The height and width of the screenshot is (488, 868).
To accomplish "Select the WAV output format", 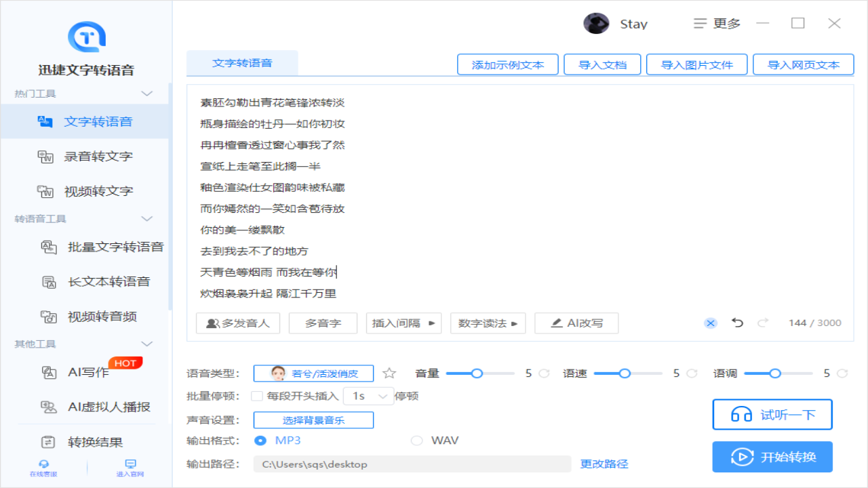I will (416, 441).
